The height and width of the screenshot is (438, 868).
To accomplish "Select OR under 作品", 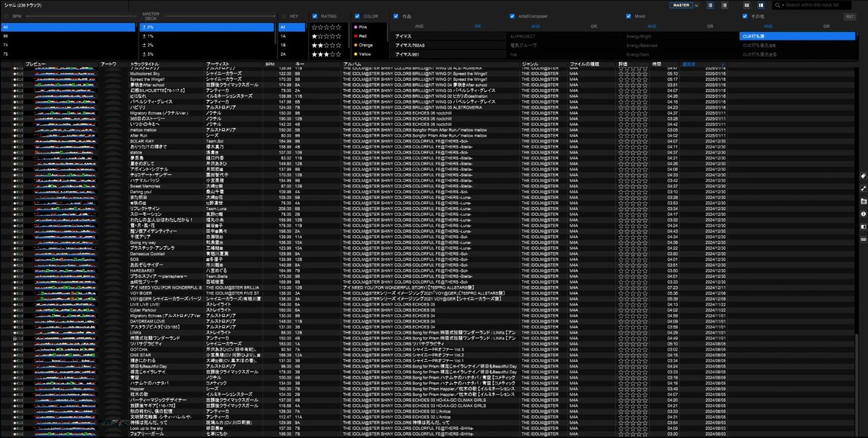I will coord(477,26).
